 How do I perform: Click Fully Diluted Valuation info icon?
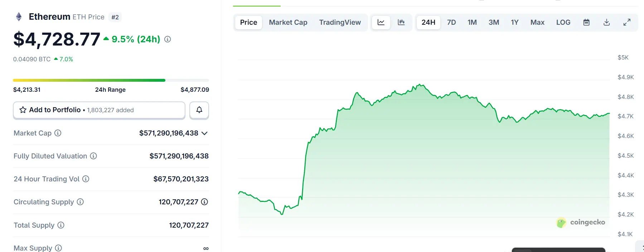coord(93,156)
